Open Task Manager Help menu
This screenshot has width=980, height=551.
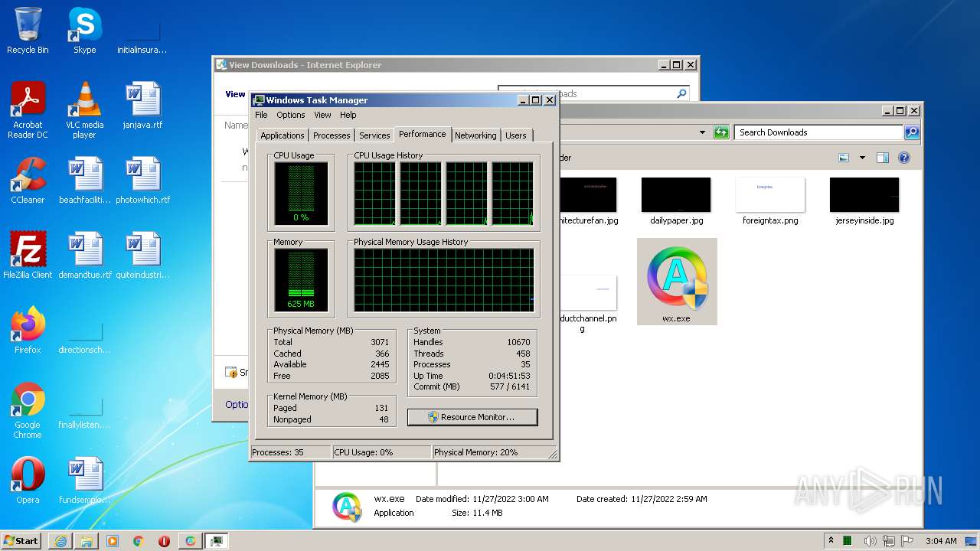point(348,115)
